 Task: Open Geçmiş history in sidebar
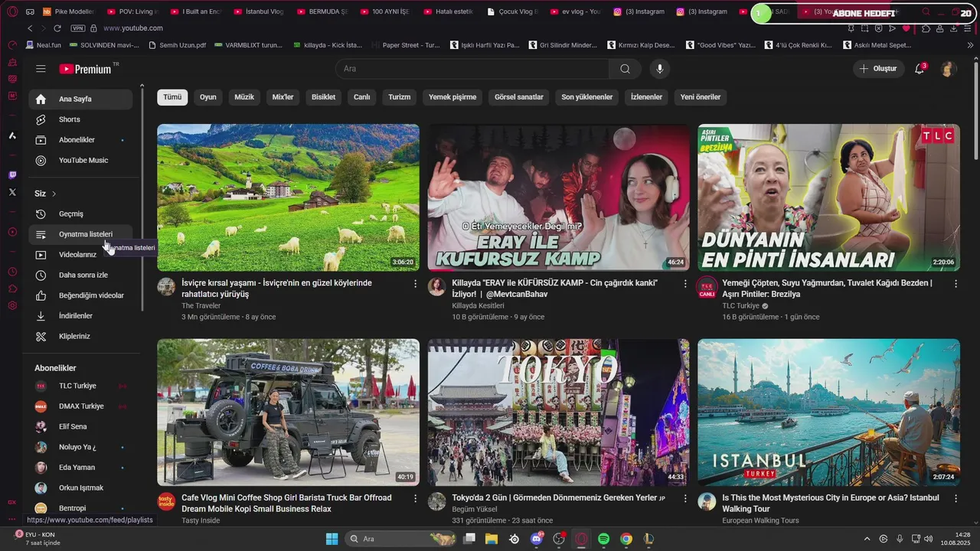pyautogui.click(x=80, y=214)
